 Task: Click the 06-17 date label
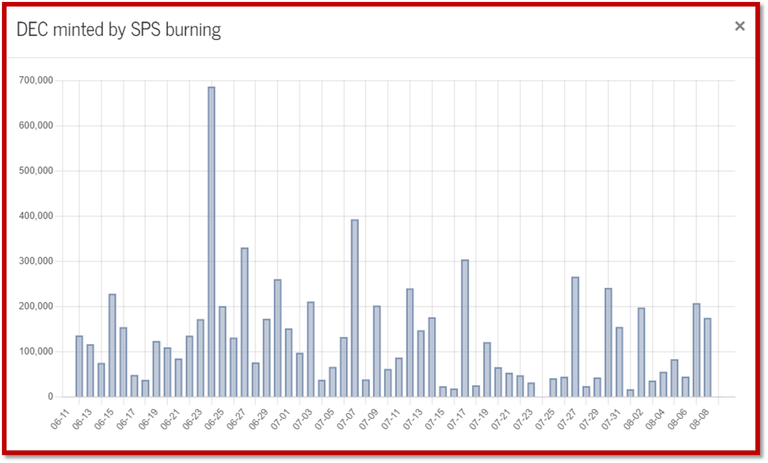126,419
